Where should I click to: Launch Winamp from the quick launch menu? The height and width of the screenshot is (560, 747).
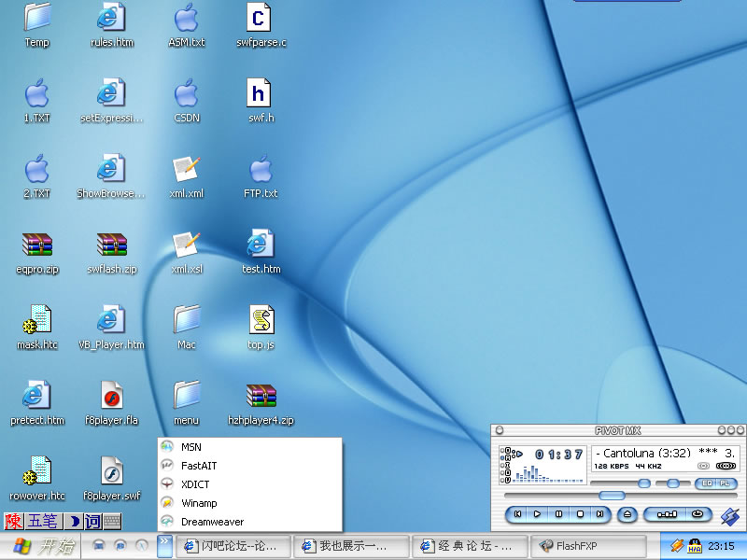(x=249, y=503)
